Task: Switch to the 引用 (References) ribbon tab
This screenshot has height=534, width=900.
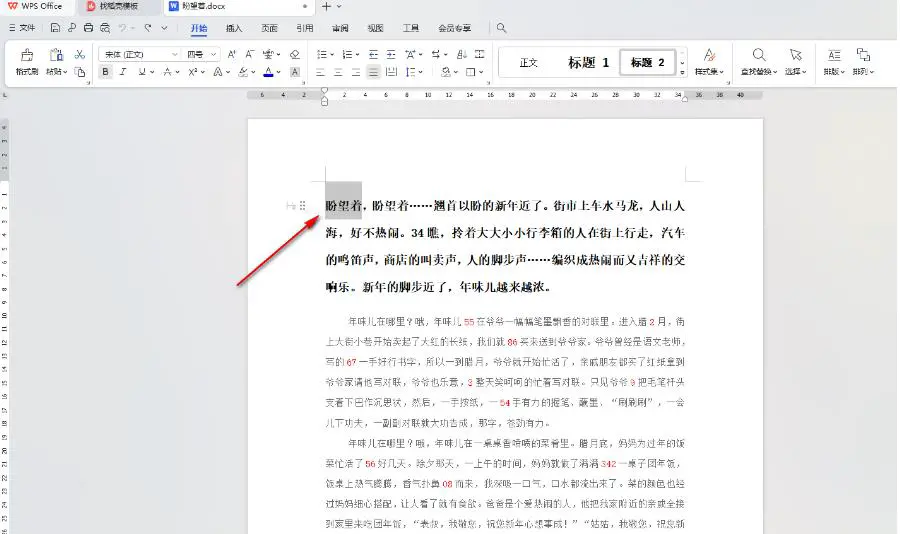Action: [x=305, y=28]
